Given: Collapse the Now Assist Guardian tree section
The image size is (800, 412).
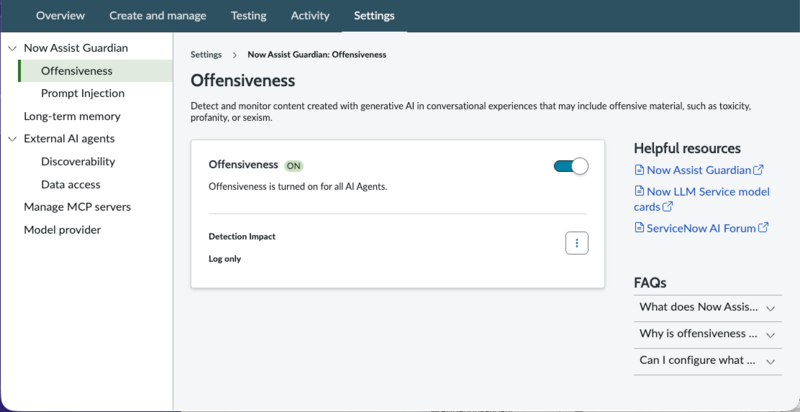Looking at the screenshot, I should point(13,48).
